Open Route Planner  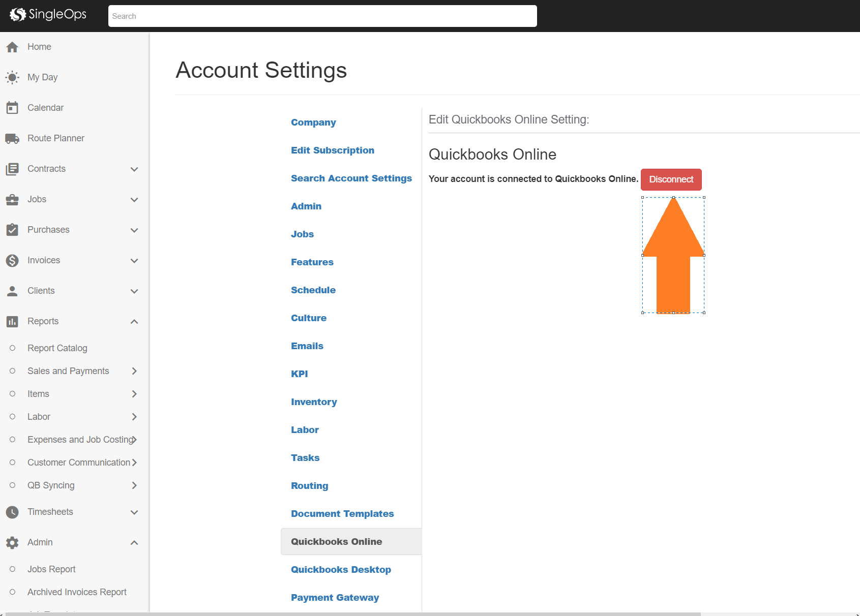[x=56, y=138]
